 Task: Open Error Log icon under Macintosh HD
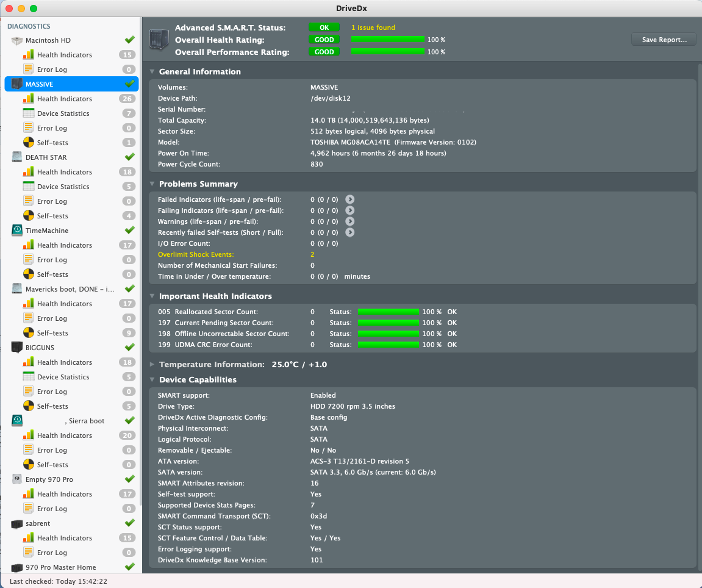(x=28, y=70)
